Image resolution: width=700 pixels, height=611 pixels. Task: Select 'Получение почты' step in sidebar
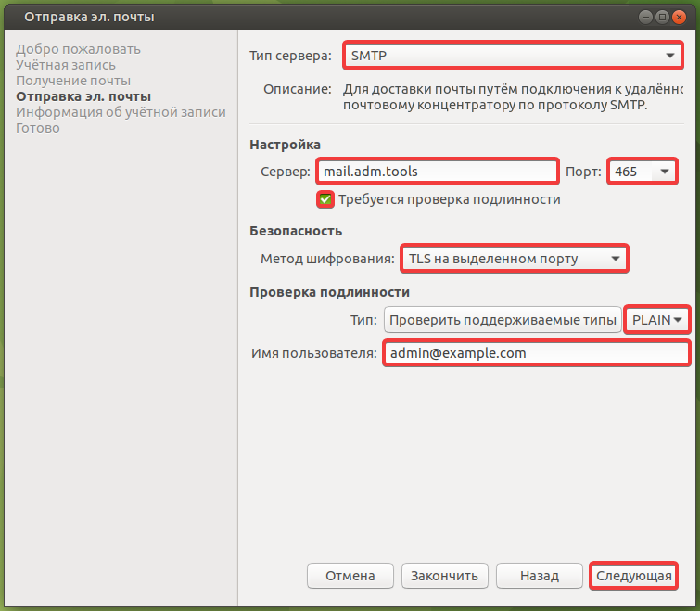coord(73,81)
